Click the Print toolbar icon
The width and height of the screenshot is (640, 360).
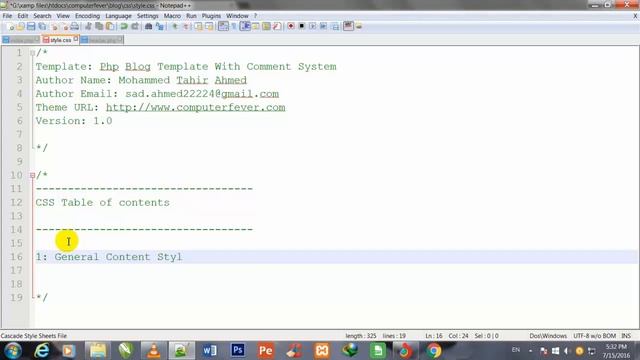[75, 26]
